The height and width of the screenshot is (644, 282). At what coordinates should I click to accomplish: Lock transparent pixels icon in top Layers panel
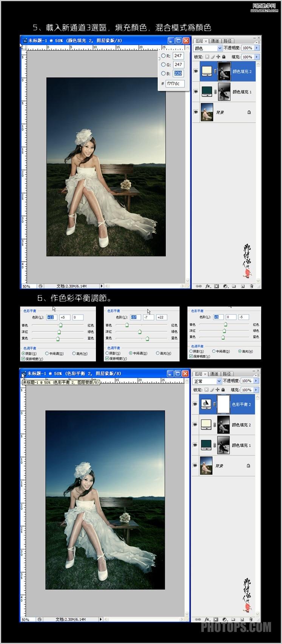click(x=207, y=57)
